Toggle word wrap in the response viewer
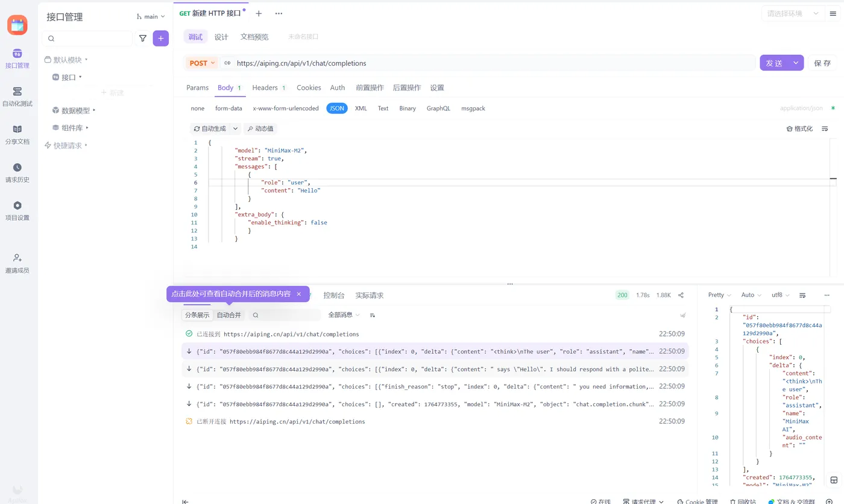 coord(802,295)
